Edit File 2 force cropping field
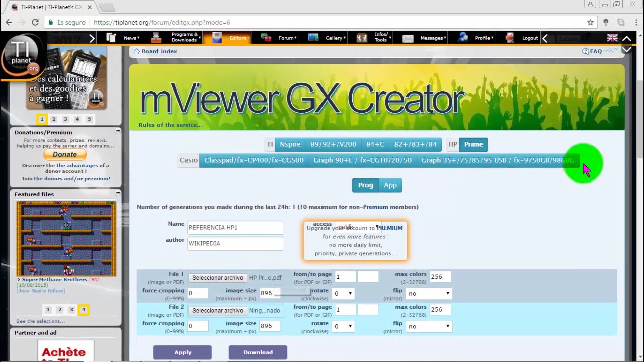Image resolution: width=644 pixels, height=362 pixels. point(198,326)
